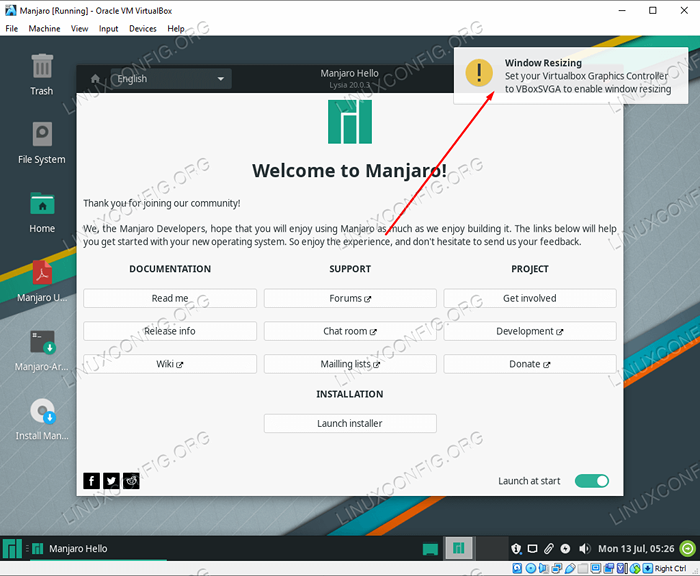Open the Manjaro-Architect desktop icon
Image resolution: width=700 pixels, height=576 pixels.
pyautogui.click(x=42, y=351)
